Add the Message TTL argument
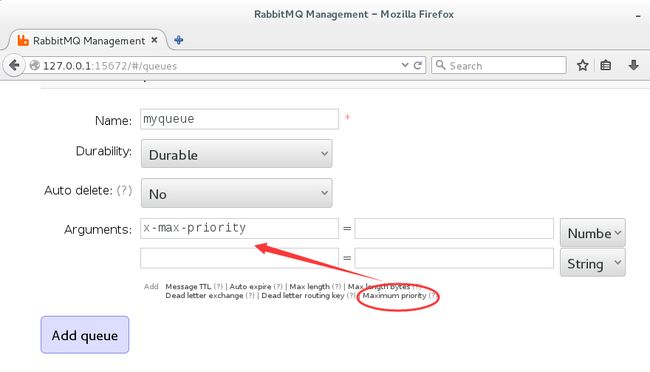 pos(188,287)
